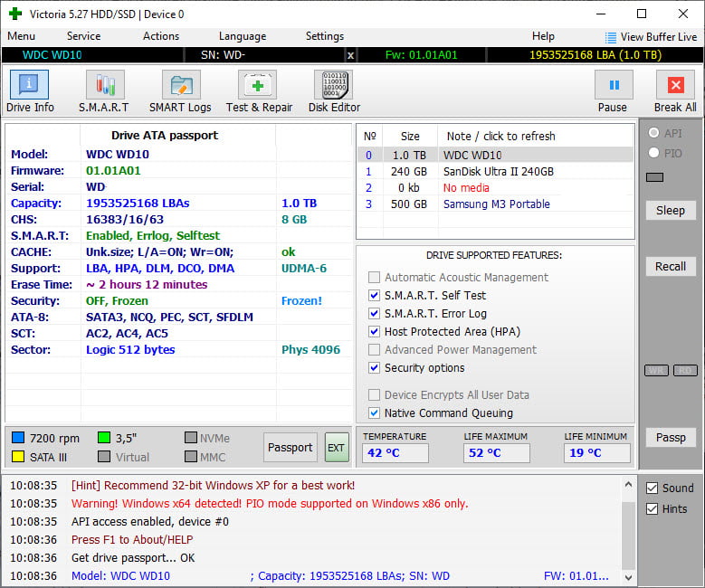Screen dimensions: 705x588
Task: Click the small gray indicator below PIO
Action: [x=654, y=177]
